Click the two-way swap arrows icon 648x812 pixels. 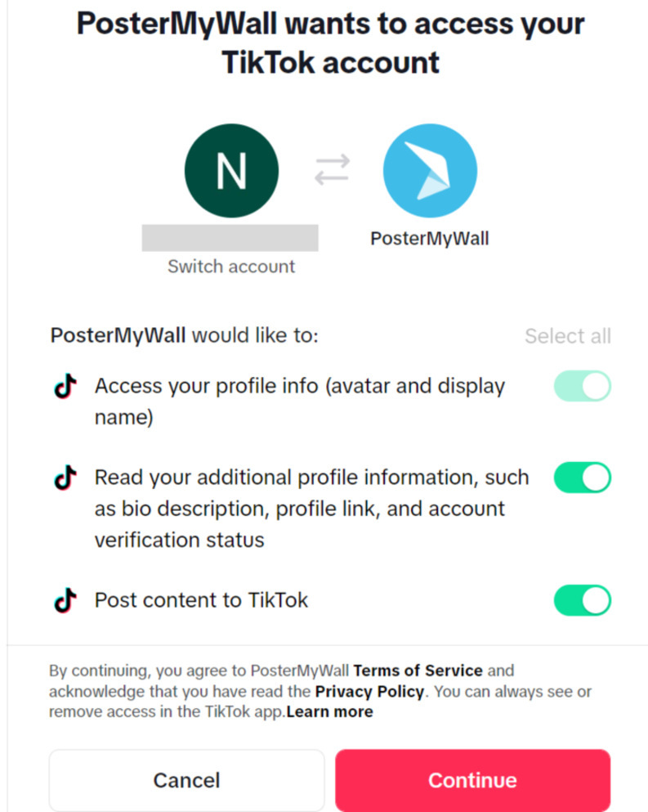pyautogui.click(x=333, y=169)
